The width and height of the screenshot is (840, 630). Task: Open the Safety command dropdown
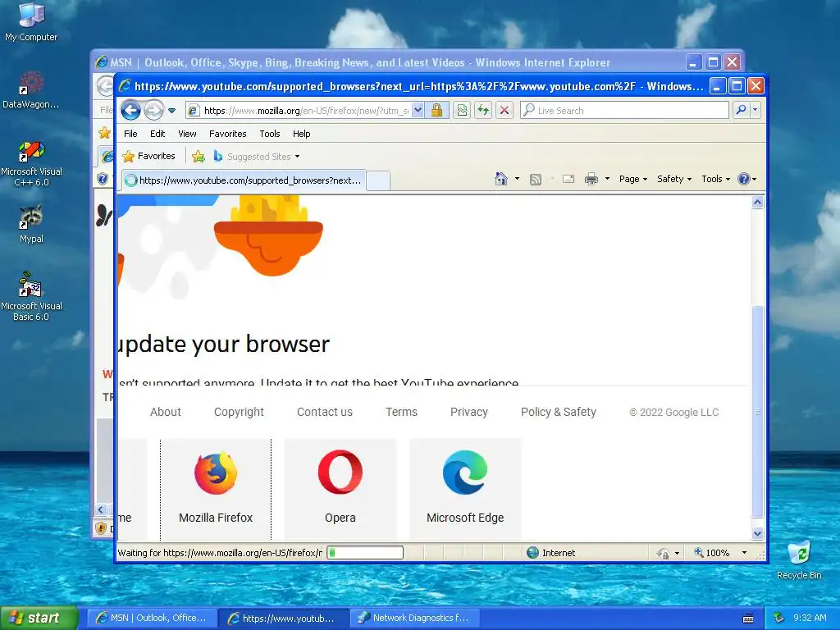tap(674, 179)
